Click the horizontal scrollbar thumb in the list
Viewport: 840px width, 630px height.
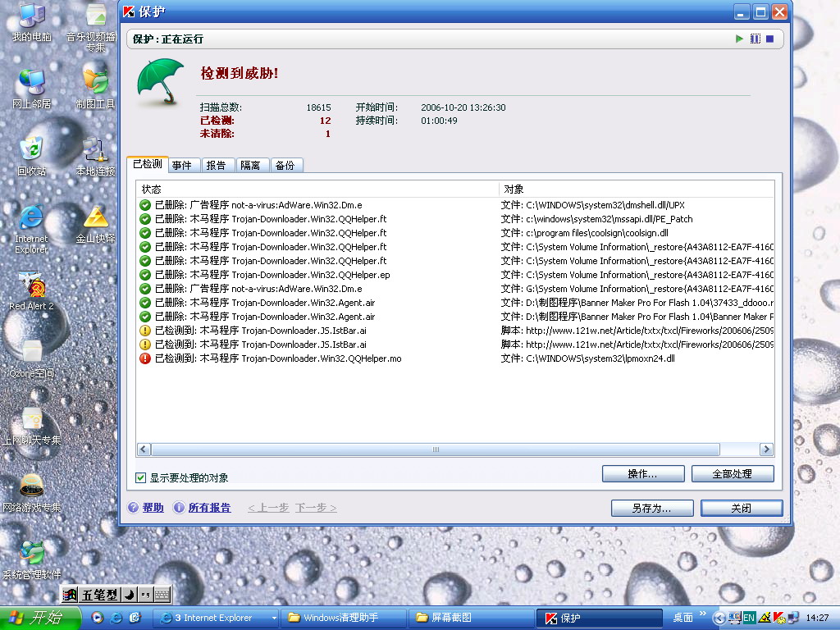pos(436,450)
